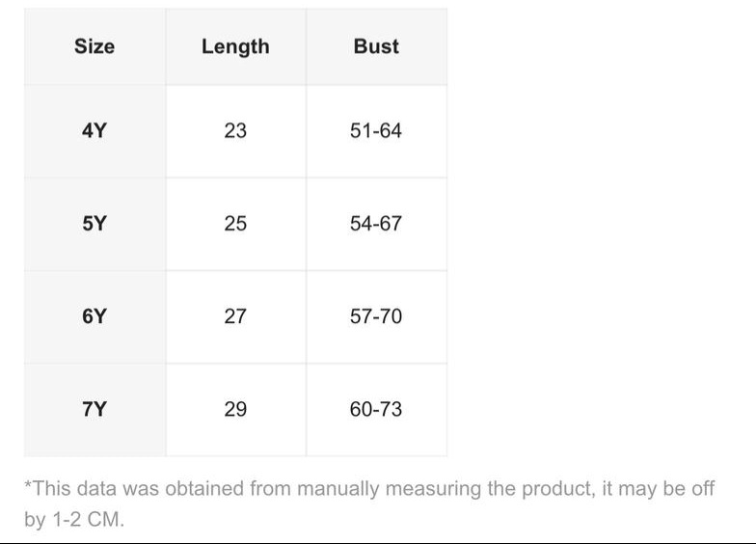756x544 pixels.
Task: Click the word "manually" in the footnote
Action: [x=337, y=488]
